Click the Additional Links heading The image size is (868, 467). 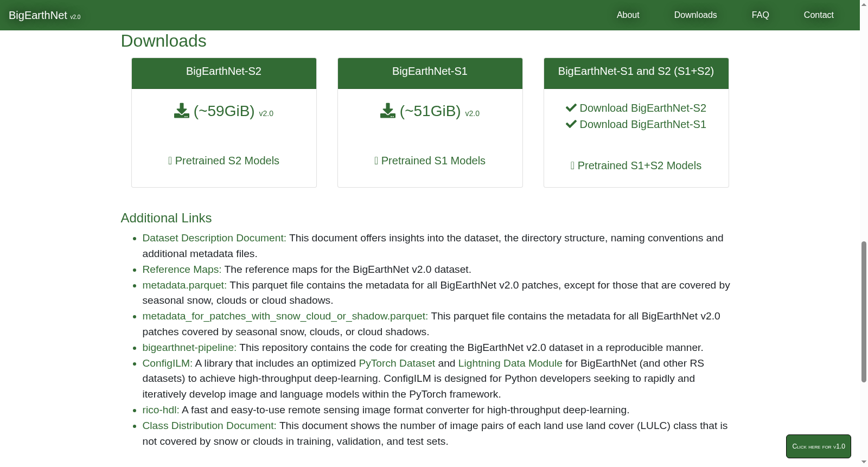coord(166,218)
